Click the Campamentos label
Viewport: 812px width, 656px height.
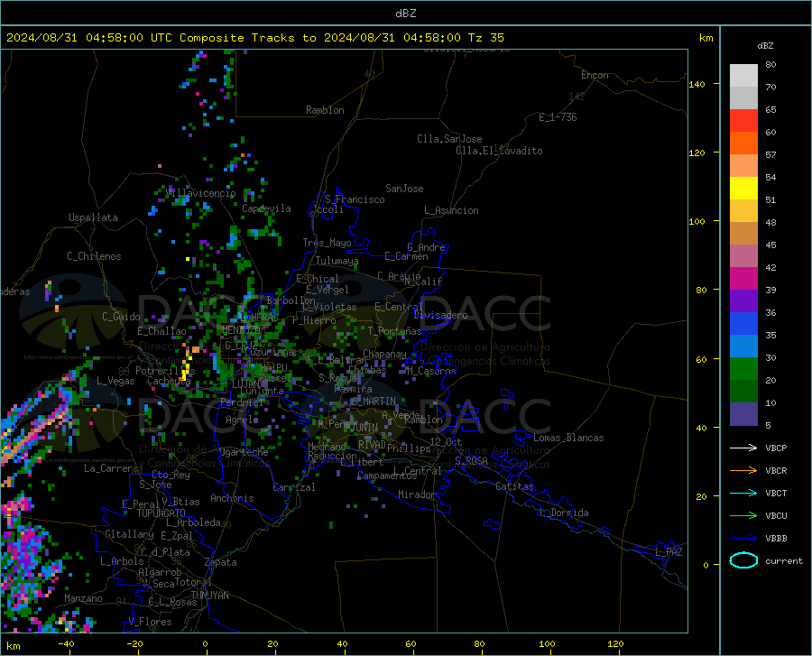[387, 476]
